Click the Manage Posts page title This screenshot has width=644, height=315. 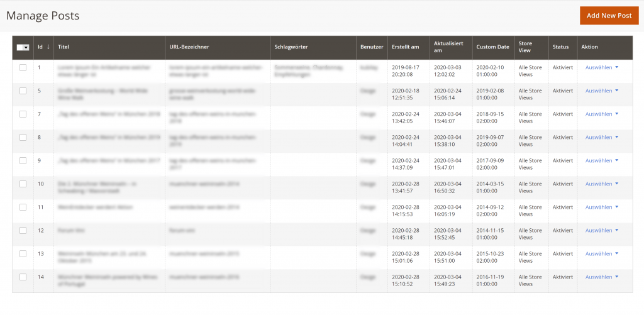click(x=43, y=16)
